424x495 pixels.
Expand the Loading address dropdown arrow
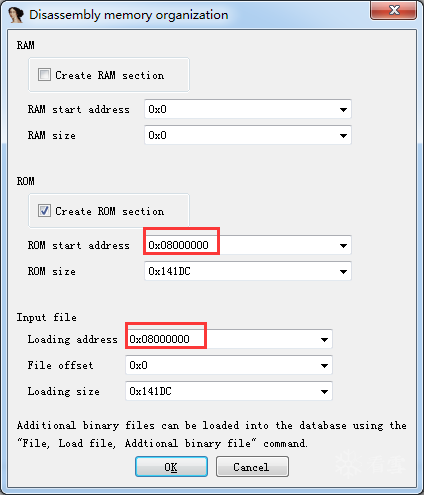324,339
